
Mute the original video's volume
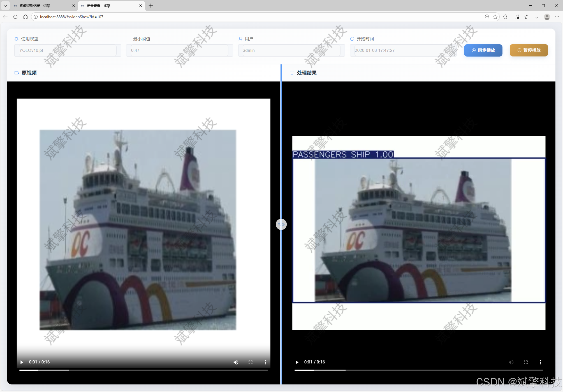click(x=236, y=362)
